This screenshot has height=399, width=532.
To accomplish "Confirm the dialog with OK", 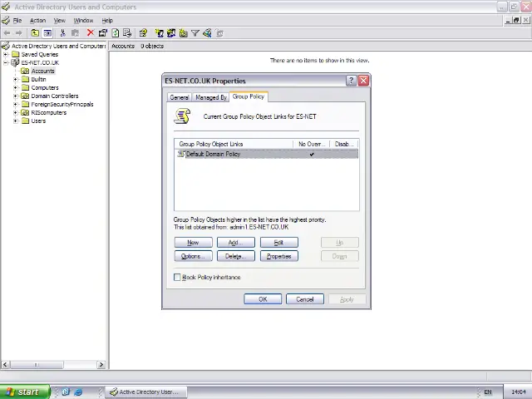I will tap(263, 299).
